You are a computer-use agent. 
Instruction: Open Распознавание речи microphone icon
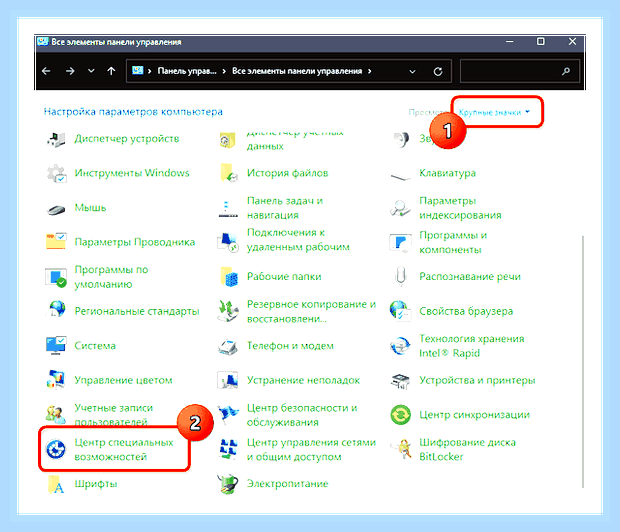pos(401,276)
